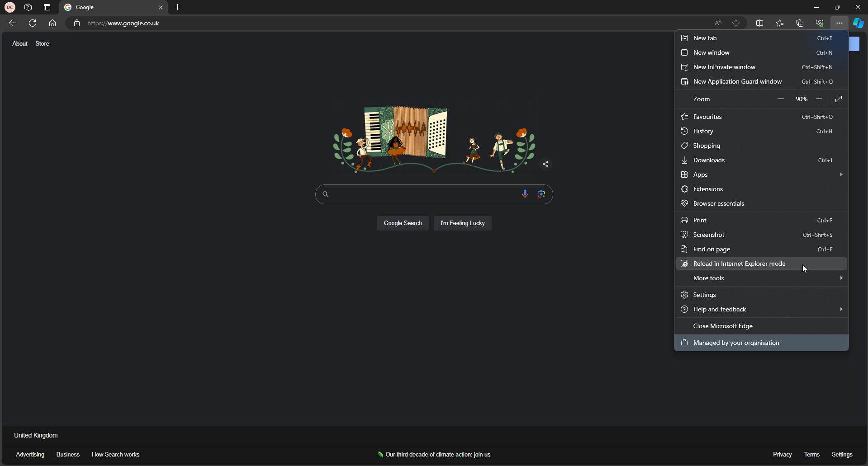
Task: Open the Terms footer link
Action: [812, 455]
